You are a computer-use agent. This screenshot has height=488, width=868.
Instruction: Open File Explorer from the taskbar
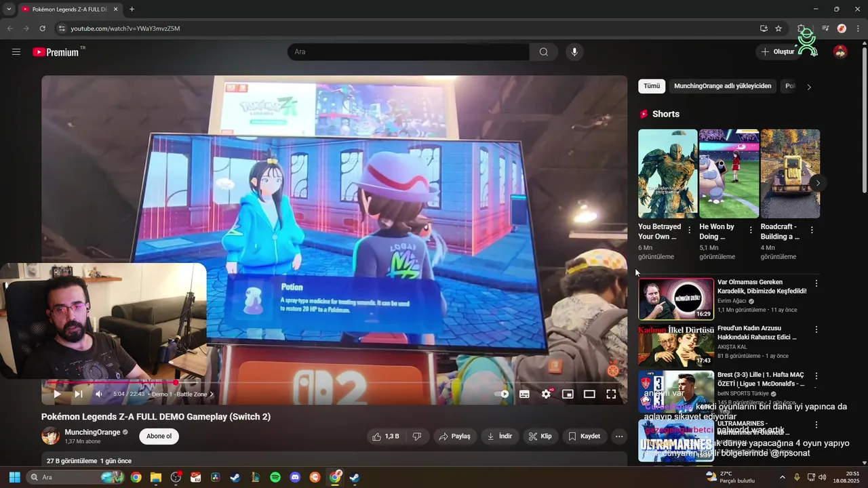click(156, 477)
